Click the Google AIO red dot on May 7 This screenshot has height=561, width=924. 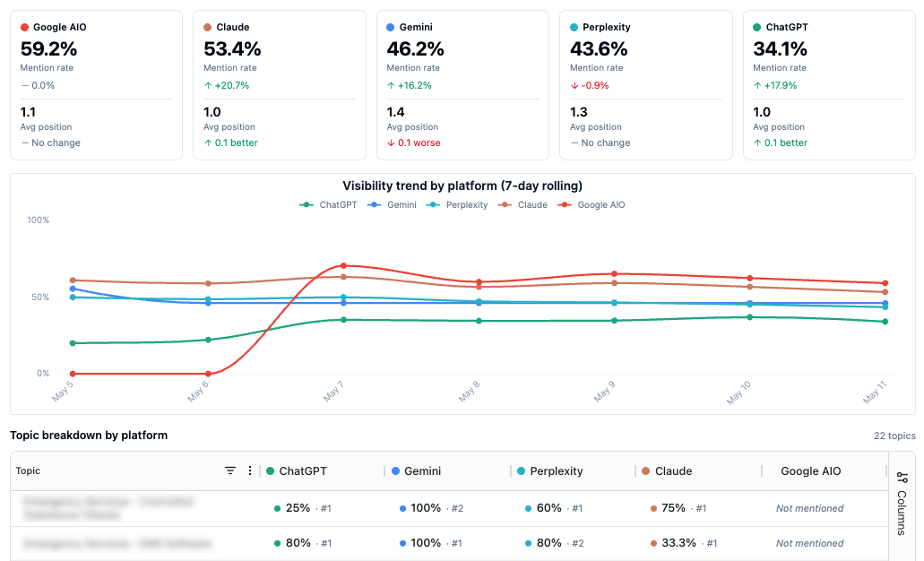click(343, 266)
